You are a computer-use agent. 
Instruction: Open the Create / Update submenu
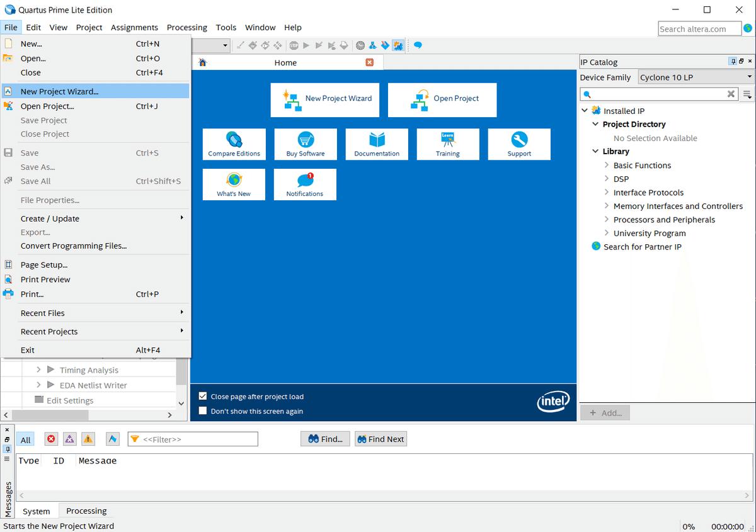[96, 218]
